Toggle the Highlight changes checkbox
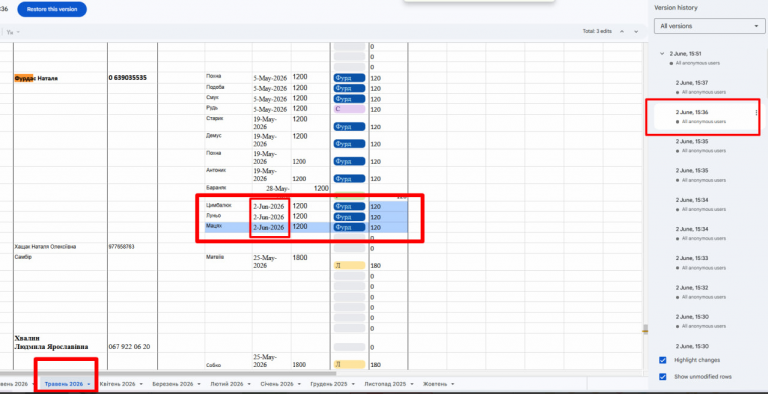768x394 pixels. (663, 360)
